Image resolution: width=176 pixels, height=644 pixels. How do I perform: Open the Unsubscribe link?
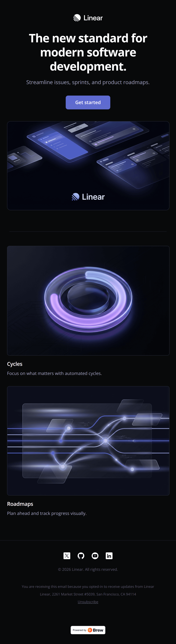point(88,602)
